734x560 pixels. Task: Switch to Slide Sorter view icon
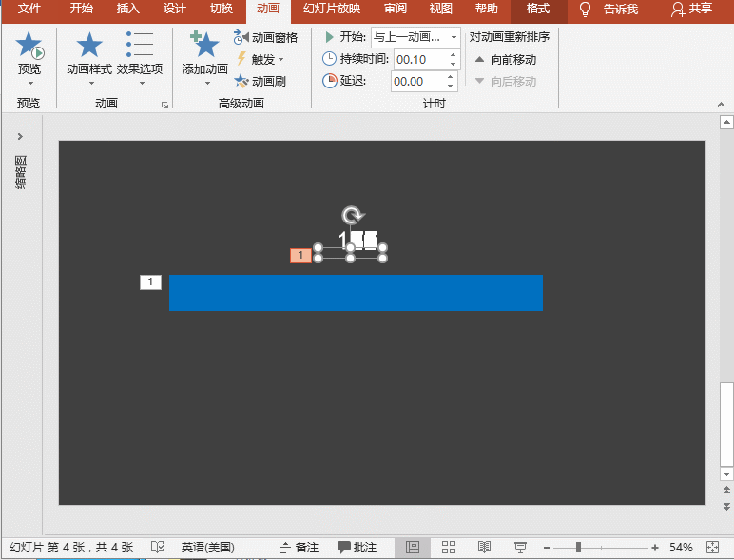(x=449, y=547)
